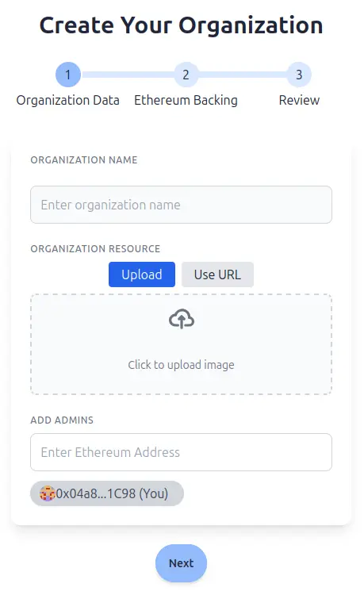Screen dimensions: 364x591
Task: Click the 'Review' step label
Action: pos(299,100)
